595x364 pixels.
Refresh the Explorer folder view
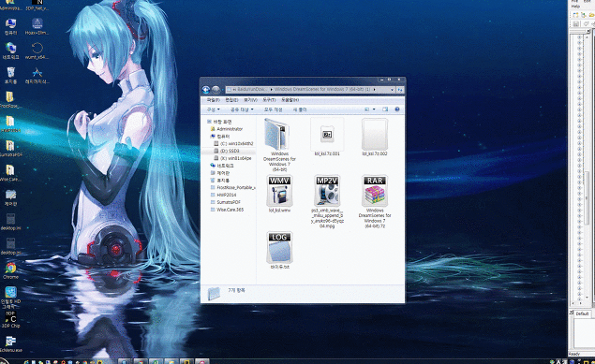coord(400,90)
